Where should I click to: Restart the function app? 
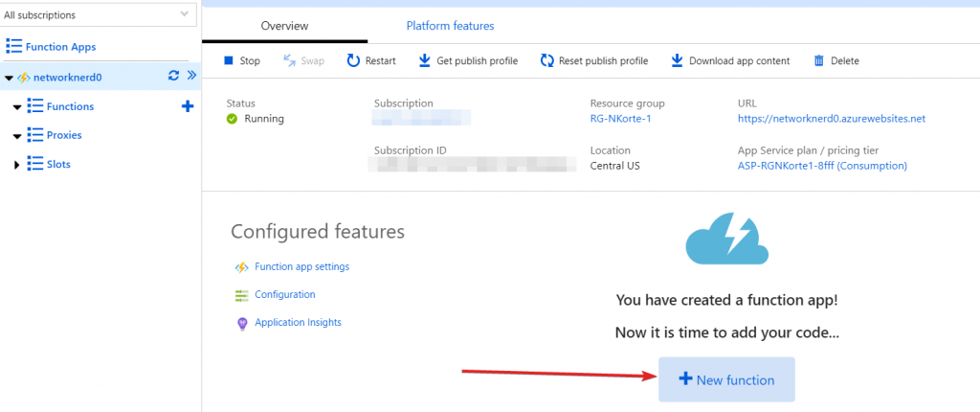(371, 60)
